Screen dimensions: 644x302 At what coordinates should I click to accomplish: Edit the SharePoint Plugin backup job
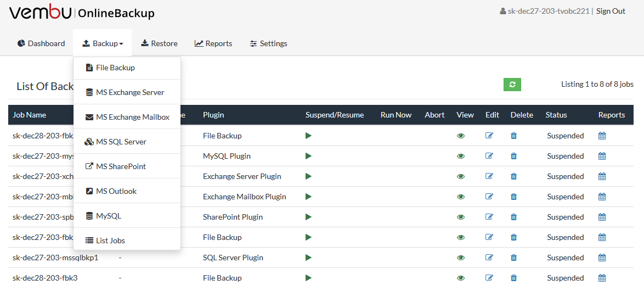tap(489, 217)
